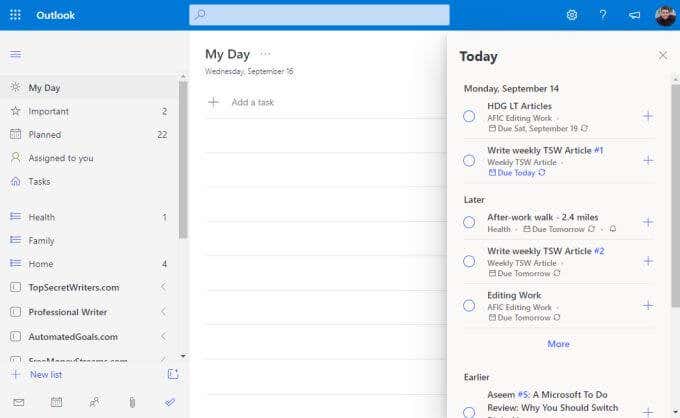Viewport: 680px width, 418px height.
Task: Click the Important star icon in sidebar
Action: click(16, 111)
